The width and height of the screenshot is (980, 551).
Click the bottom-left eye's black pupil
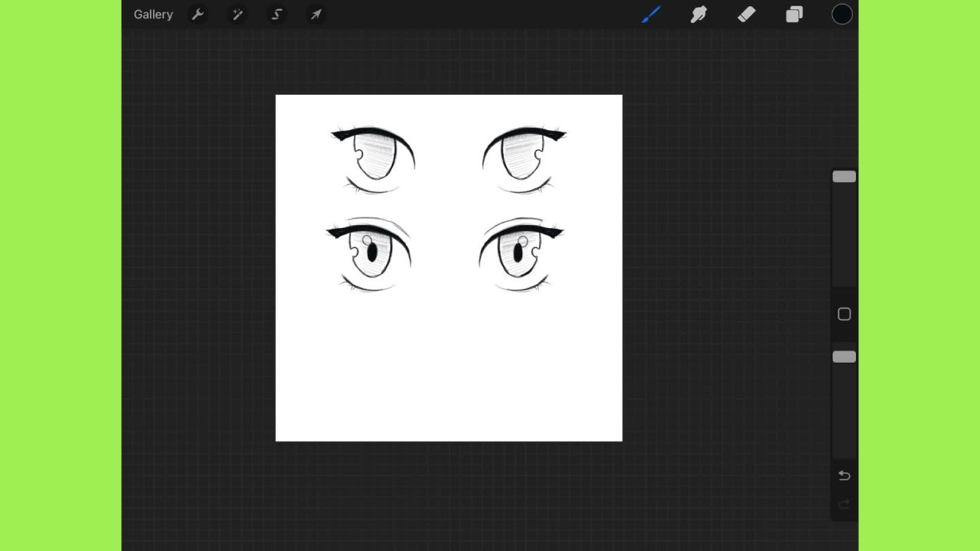tap(372, 253)
